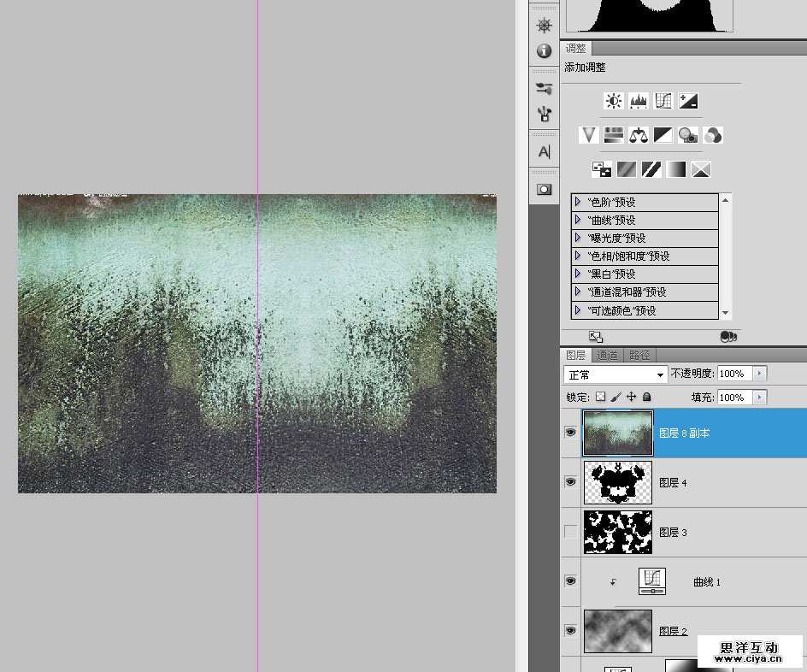
Task: Add a Black & White adjustment
Action: pyautogui.click(x=663, y=135)
